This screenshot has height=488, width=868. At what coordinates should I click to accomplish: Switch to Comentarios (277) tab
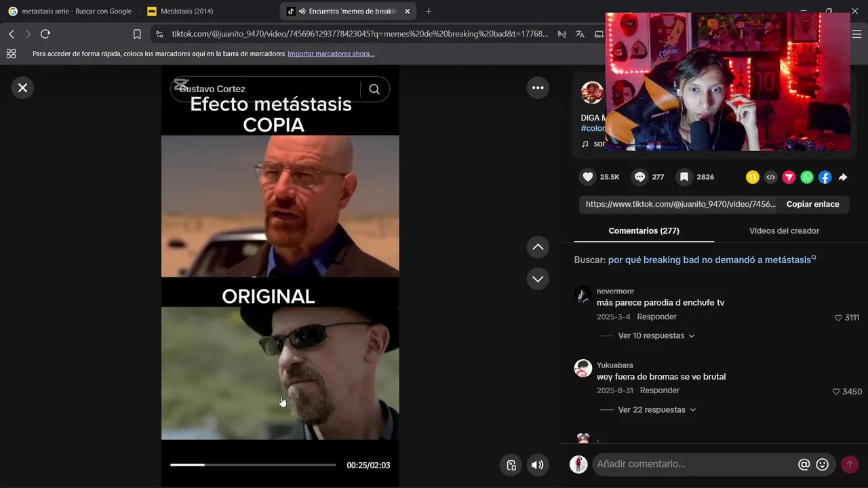[x=644, y=230]
